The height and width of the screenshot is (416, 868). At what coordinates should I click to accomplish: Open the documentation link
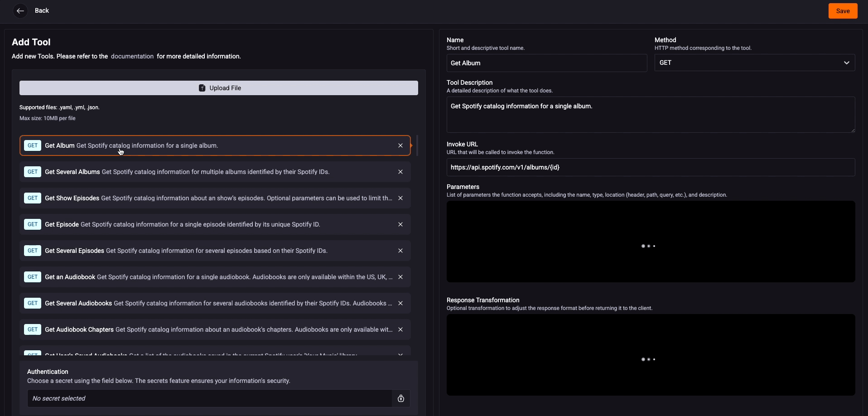point(132,56)
